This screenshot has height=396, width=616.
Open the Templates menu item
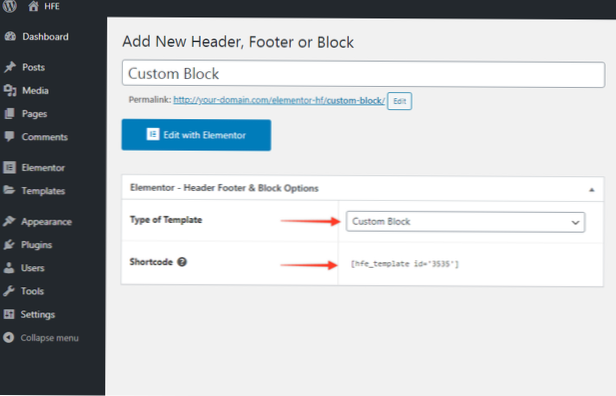[x=43, y=191]
